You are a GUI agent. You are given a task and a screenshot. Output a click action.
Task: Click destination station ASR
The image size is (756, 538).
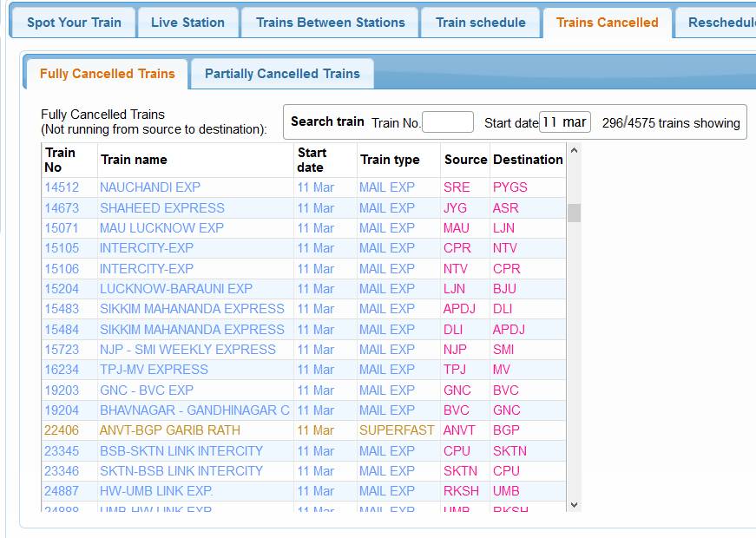coord(505,208)
